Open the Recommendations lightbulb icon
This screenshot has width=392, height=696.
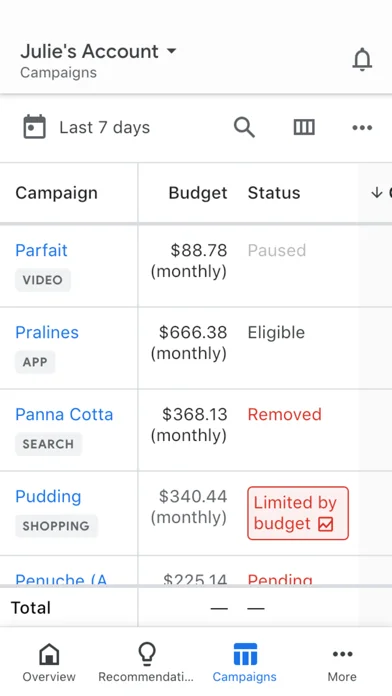click(147, 654)
